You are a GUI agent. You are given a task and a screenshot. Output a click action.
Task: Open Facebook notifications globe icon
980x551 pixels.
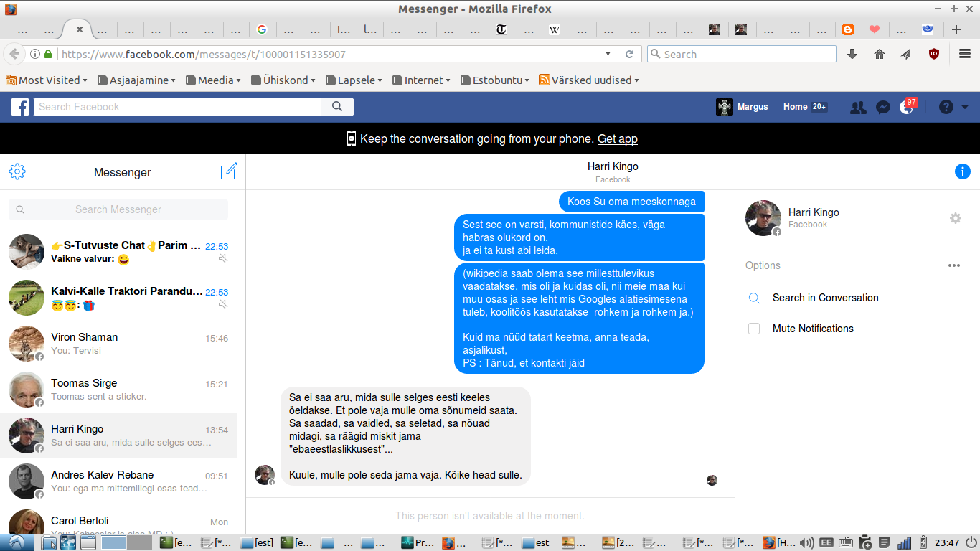(x=907, y=107)
